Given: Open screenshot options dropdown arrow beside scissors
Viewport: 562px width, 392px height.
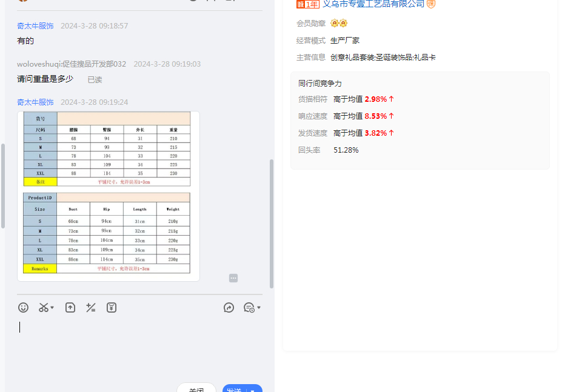Looking at the screenshot, I should click(52, 308).
